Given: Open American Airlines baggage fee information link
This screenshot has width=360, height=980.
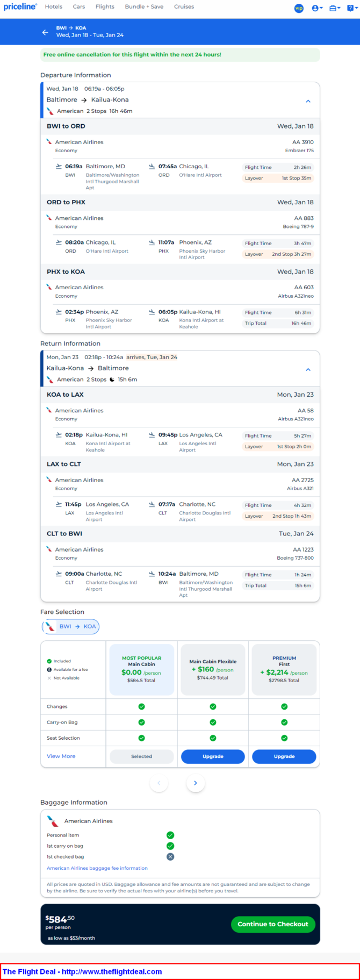Looking at the screenshot, I should (x=97, y=868).
